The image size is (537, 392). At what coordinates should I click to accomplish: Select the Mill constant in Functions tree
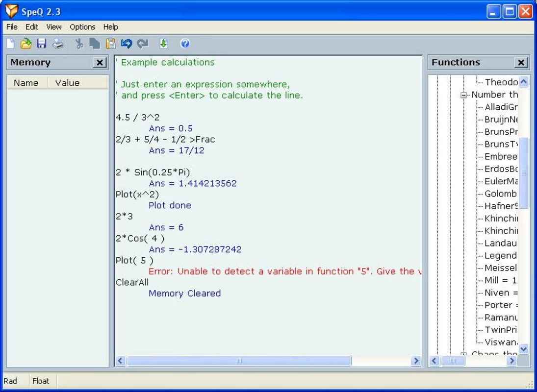500,280
